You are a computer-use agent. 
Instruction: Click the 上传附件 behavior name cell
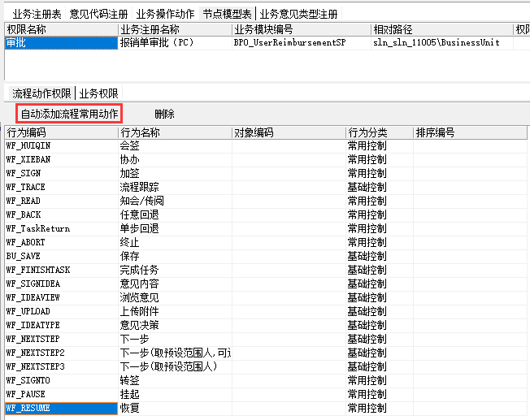175,311
